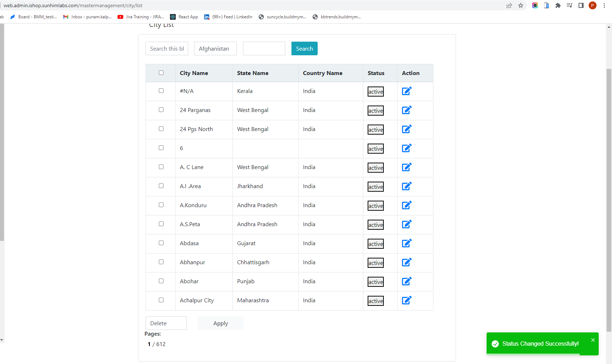Image resolution: width=612 pixels, height=364 pixels.
Task: Click the State Name column header
Action: [253, 73]
